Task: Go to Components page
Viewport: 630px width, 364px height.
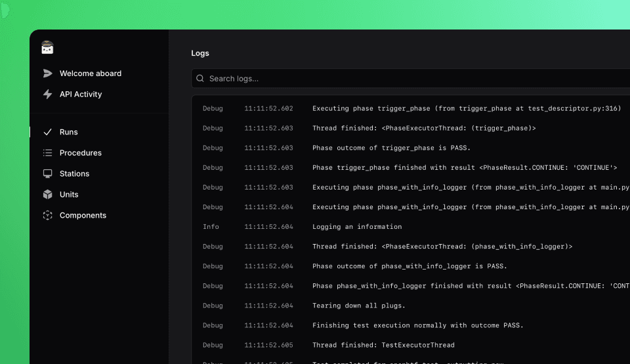Action: tap(83, 215)
